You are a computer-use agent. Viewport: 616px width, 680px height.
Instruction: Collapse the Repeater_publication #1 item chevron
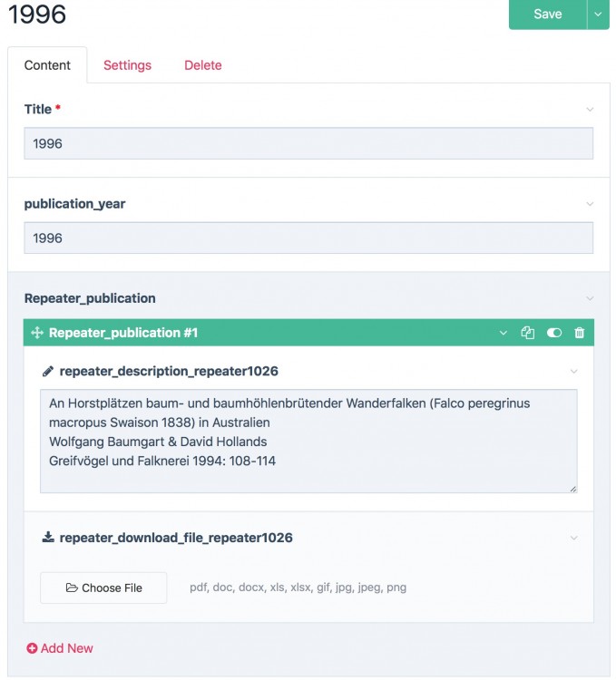(504, 333)
